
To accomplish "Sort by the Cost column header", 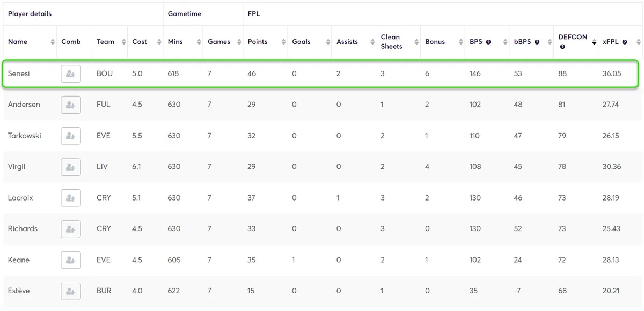I will [x=140, y=42].
